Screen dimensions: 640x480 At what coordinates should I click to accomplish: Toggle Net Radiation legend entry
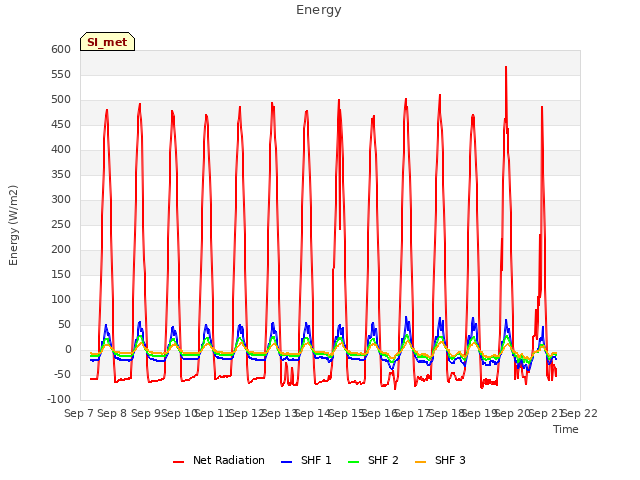click(219, 460)
